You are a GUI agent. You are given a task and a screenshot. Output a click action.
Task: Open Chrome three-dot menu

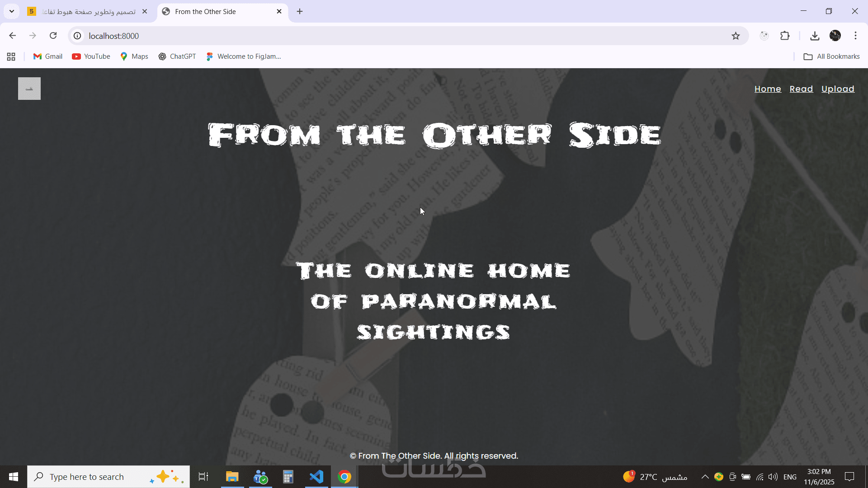(855, 36)
